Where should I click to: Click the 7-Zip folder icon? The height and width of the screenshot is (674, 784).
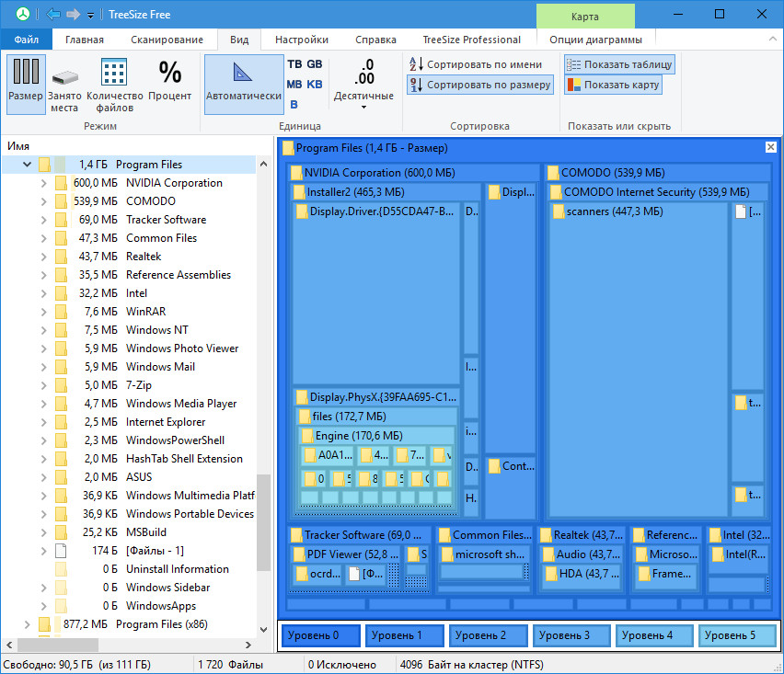pyautogui.click(x=61, y=384)
